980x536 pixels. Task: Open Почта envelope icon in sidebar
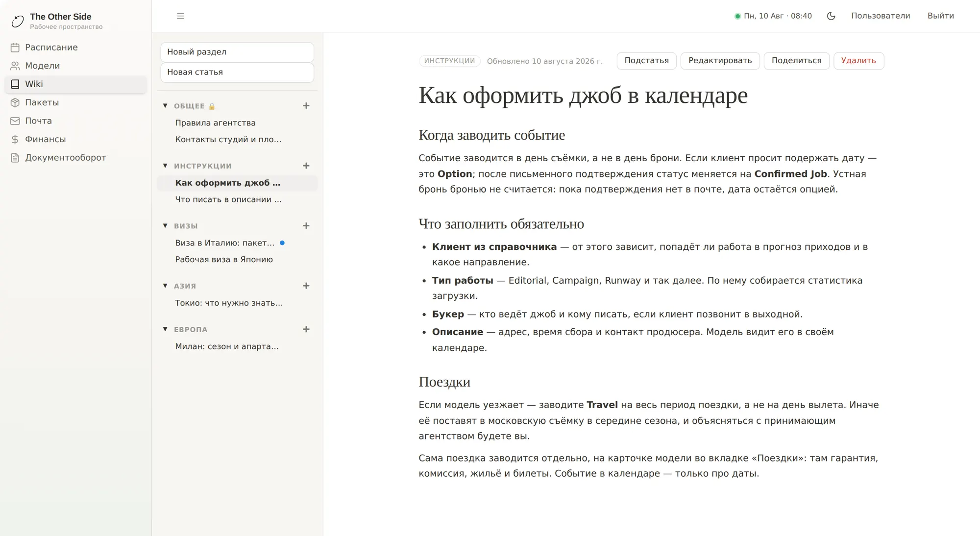coord(15,121)
